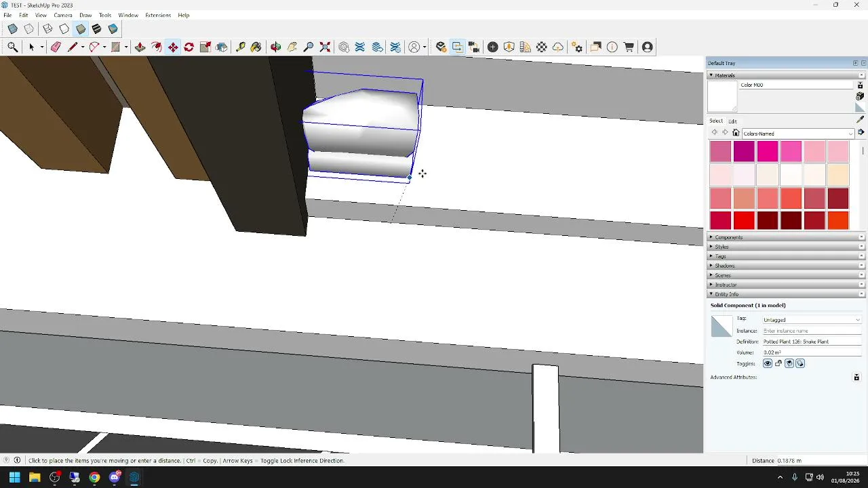Open the Tag Untagged dropdown

click(x=812, y=320)
